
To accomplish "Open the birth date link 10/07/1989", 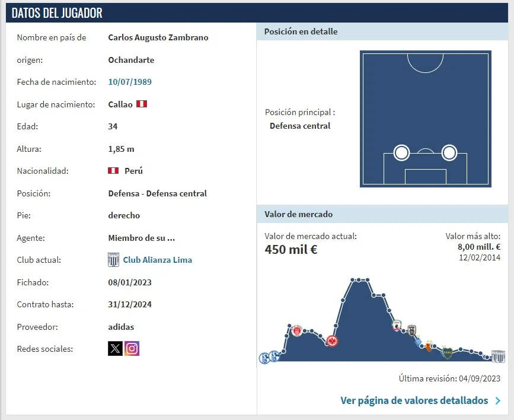I will coord(129,82).
